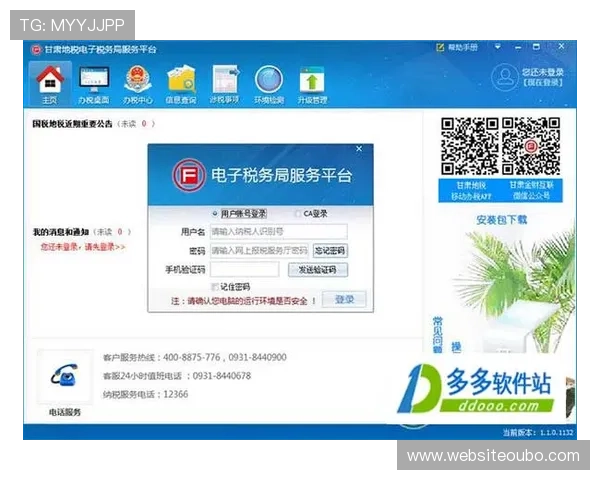Open the 办税桌面 monitor icon
600x480 pixels.
point(94,84)
